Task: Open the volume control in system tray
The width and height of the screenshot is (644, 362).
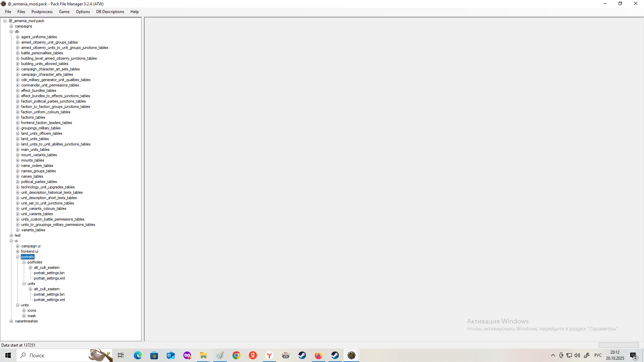Action: tap(577, 355)
